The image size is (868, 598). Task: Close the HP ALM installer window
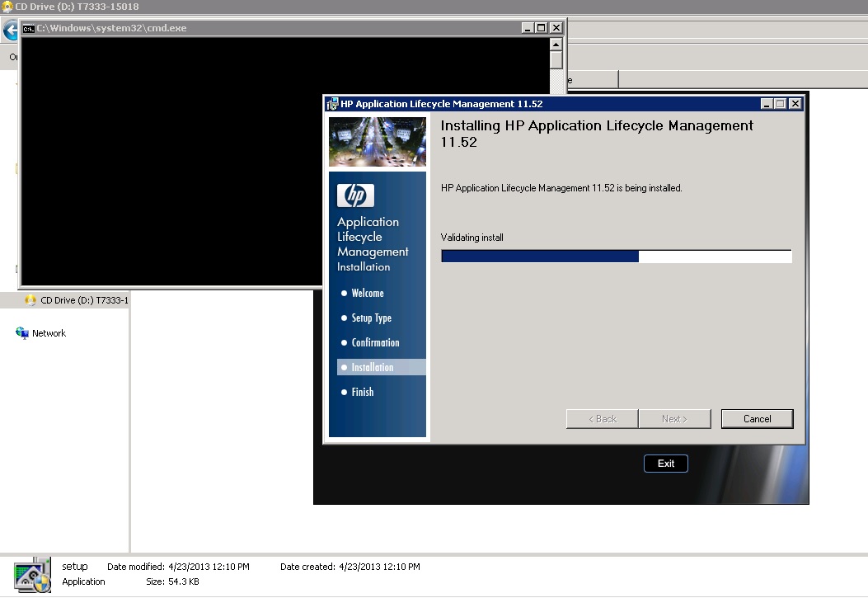795,104
